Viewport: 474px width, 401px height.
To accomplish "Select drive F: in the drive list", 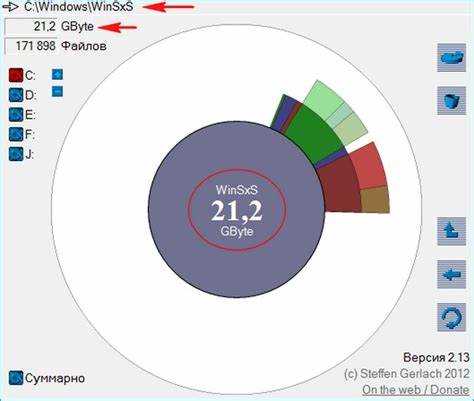I will click(x=16, y=134).
